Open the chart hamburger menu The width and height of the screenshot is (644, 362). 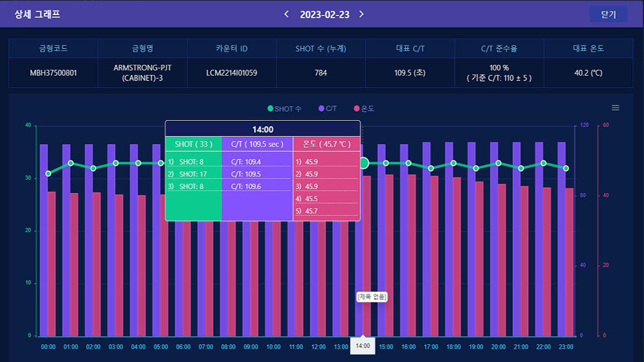coord(616,108)
